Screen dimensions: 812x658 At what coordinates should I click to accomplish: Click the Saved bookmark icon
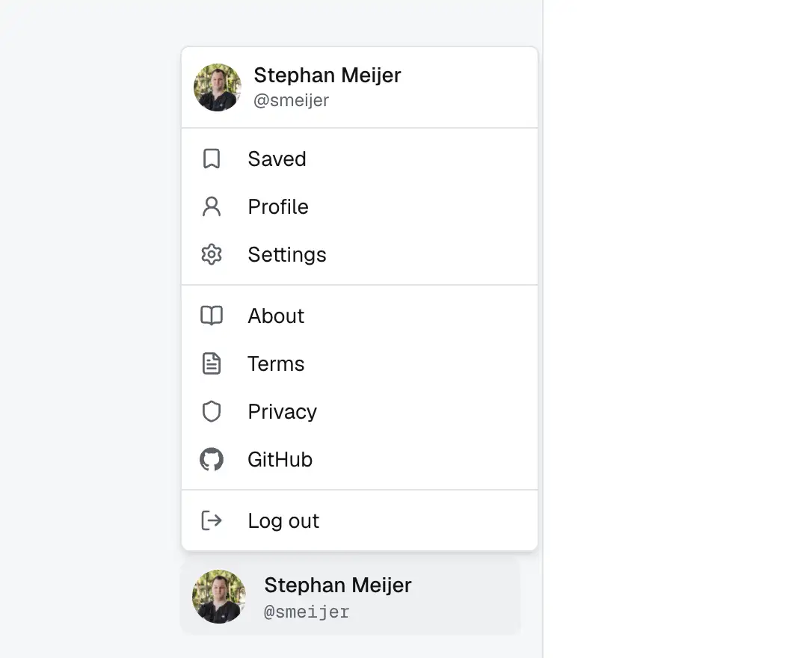tap(212, 159)
